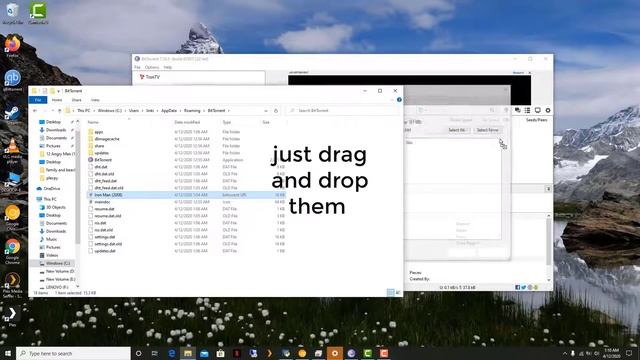This screenshot has width=640, height=360.
Task: Switch BitTorrent to list view icon
Action: 527,110
